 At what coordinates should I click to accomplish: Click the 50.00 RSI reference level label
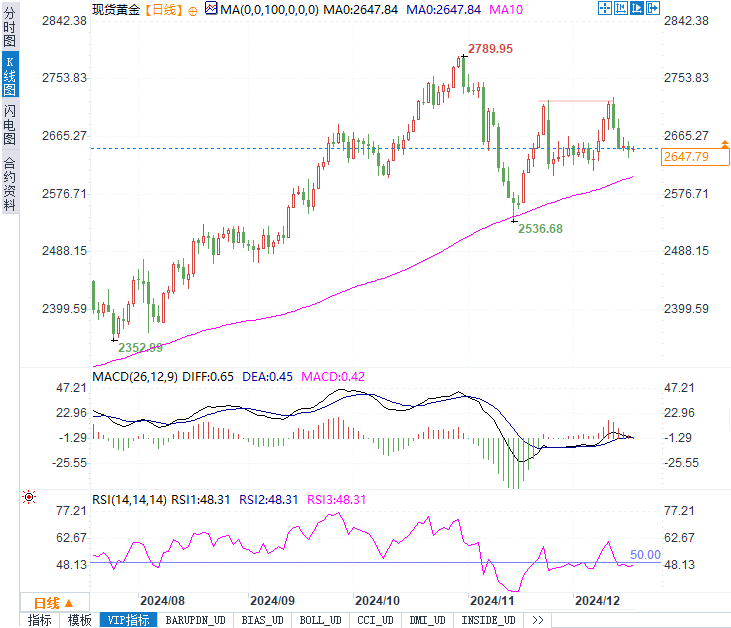[645, 554]
